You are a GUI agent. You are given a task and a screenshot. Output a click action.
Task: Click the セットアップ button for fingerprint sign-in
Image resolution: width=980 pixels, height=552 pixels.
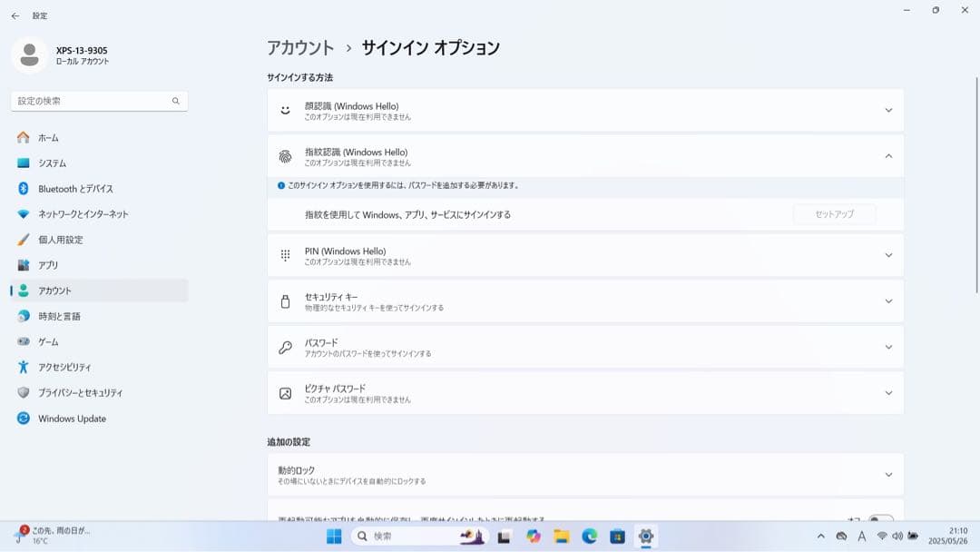(x=834, y=214)
